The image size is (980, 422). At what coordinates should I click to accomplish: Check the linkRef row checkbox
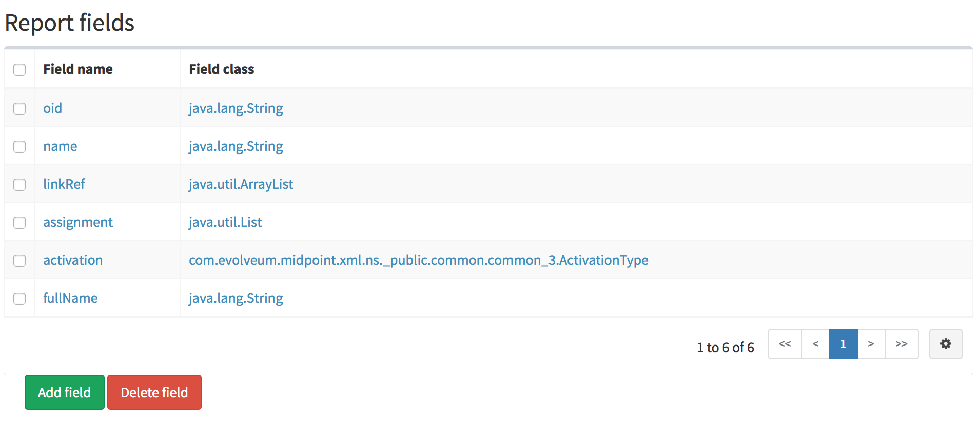pos(19,185)
